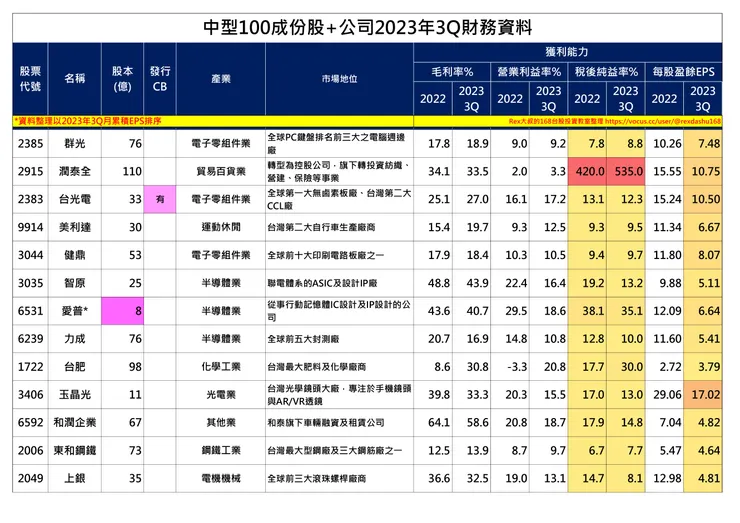740x523 pixels.
Task: Click the 股票代號 column header
Action: pyautogui.click(x=30, y=79)
